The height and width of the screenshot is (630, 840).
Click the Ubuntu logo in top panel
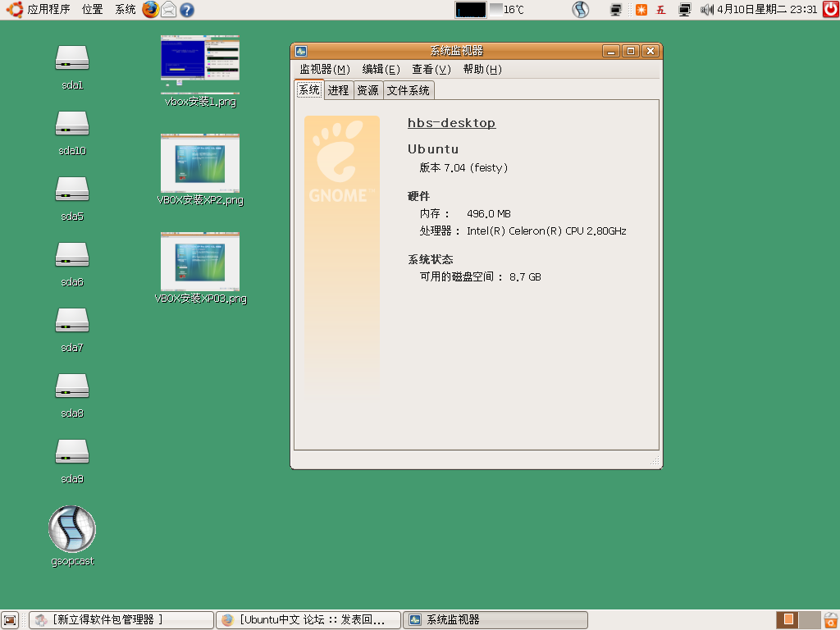click(14, 9)
